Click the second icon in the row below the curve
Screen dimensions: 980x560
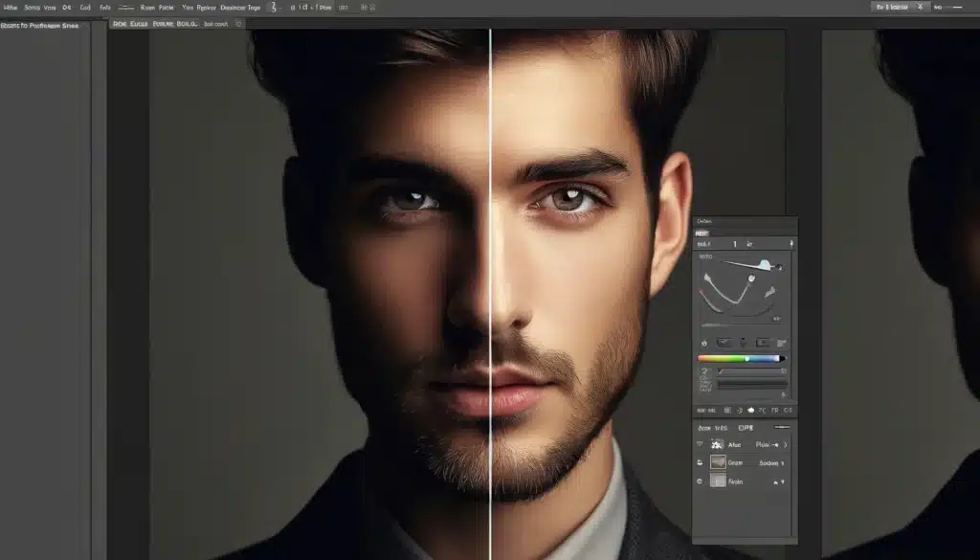pyautogui.click(x=724, y=343)
